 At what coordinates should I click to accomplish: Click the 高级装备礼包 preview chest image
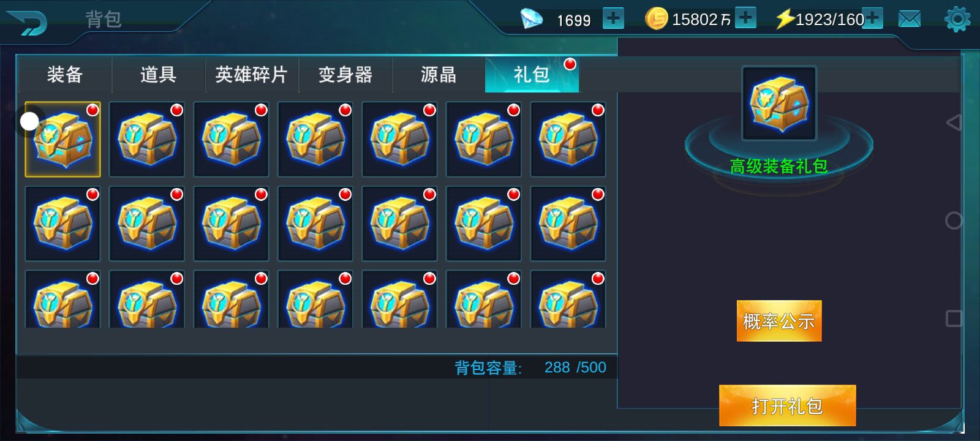tap(779, 103)
